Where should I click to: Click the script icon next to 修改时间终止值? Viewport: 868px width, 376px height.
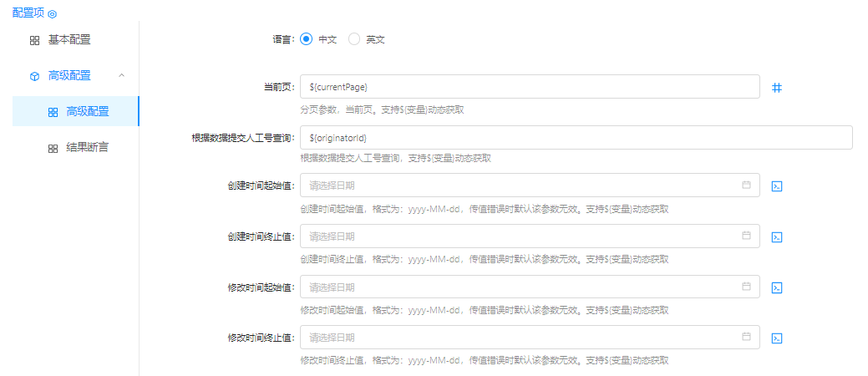coord(776,338)
